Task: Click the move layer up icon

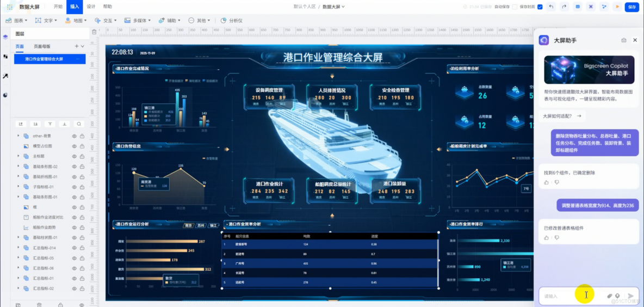Action: [21, 124]
